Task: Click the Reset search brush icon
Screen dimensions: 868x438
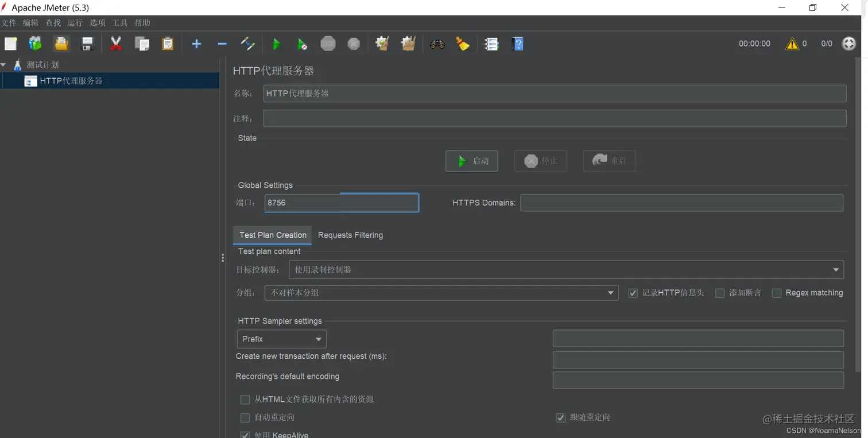Action: pyautogui.click(x=463, y=44)
